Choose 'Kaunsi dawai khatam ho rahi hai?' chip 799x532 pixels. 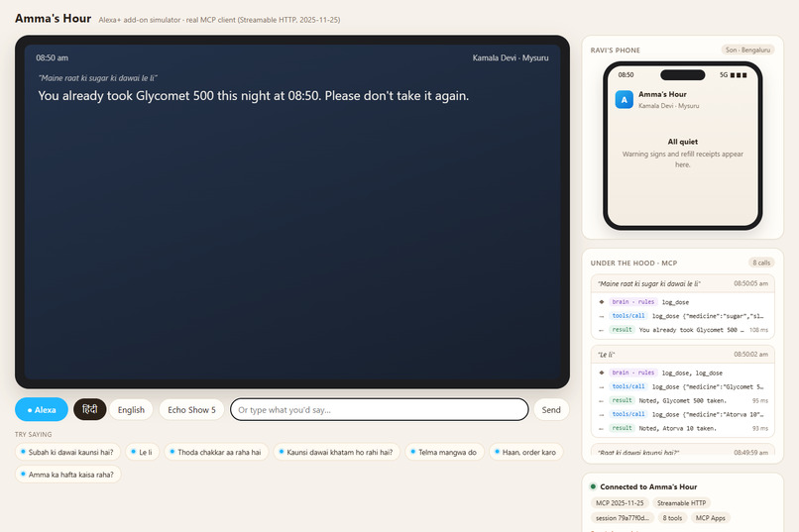point(337,452)
